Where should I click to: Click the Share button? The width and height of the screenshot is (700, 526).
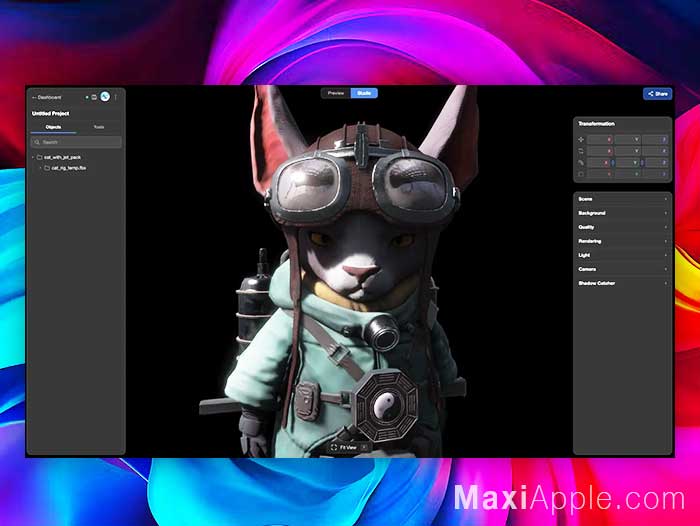pyautogui.click(x=658, y=94)
